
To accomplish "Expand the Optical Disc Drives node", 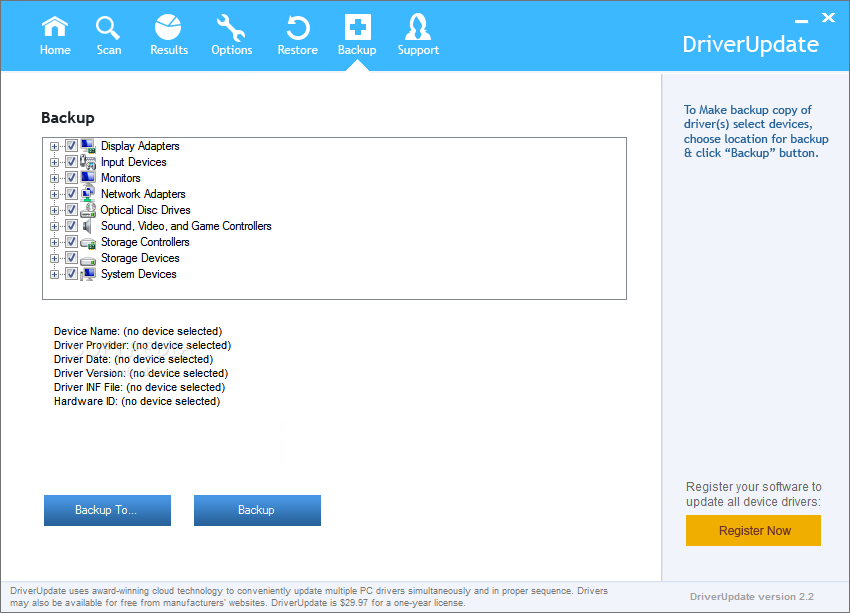I will pos(54,210).
